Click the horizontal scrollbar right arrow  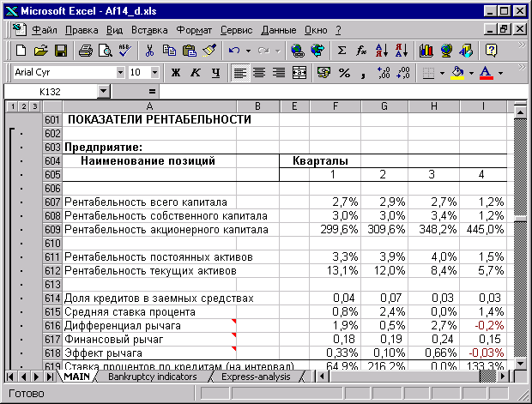click(503, 377)
